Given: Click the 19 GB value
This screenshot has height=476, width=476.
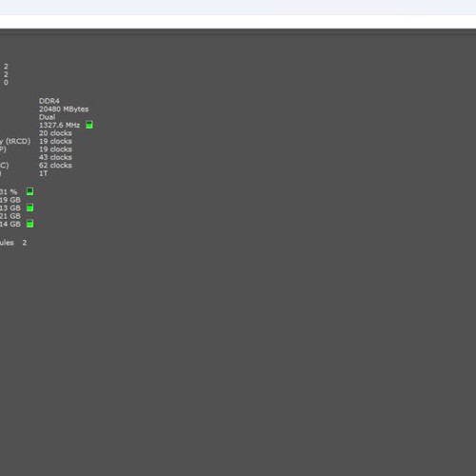Looking at the screenshot, I should (x=10, y=200).
